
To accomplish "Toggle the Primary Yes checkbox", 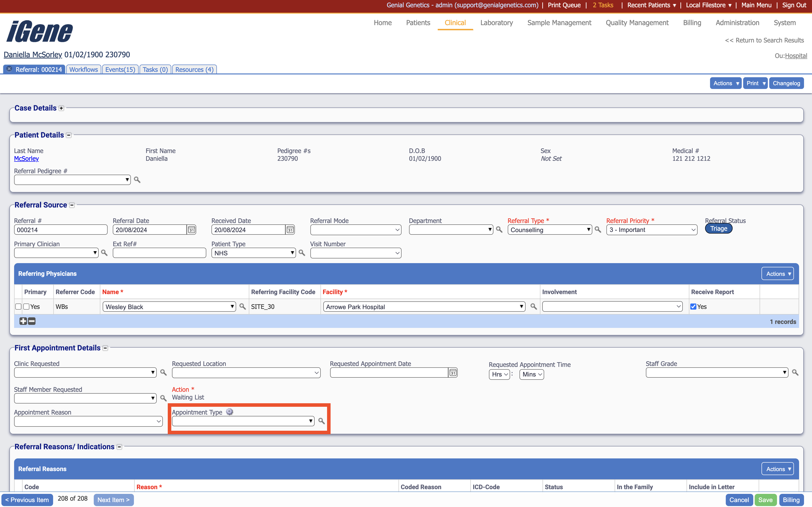I will pos(27,307).
